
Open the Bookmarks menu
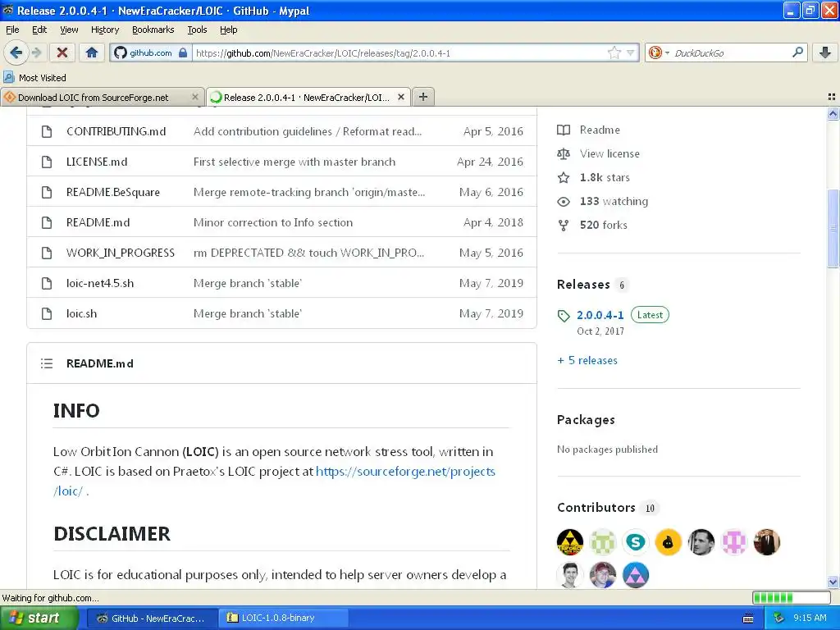(153, 30)
